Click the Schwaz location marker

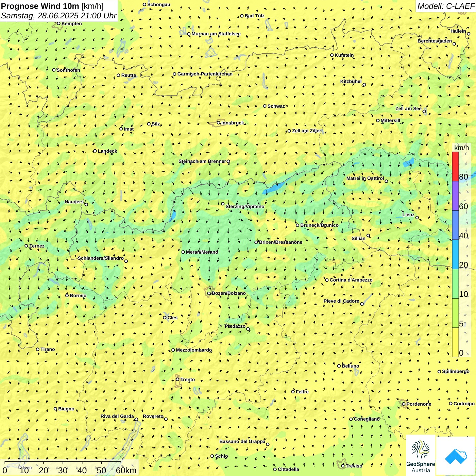[x=265, y=106]
